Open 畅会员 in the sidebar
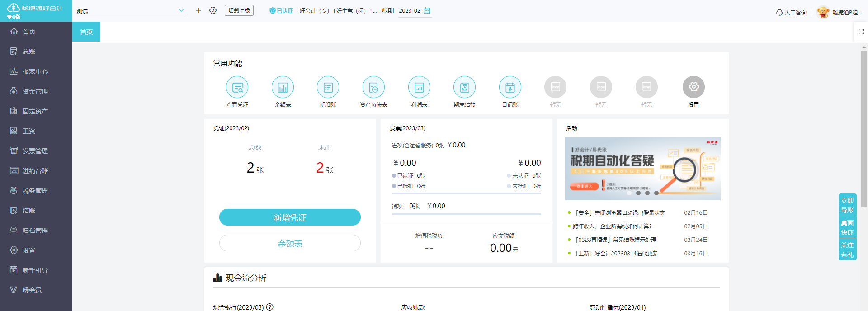This screenshot has width=868, height=311. pyautogui.click(x=36, y=290)
